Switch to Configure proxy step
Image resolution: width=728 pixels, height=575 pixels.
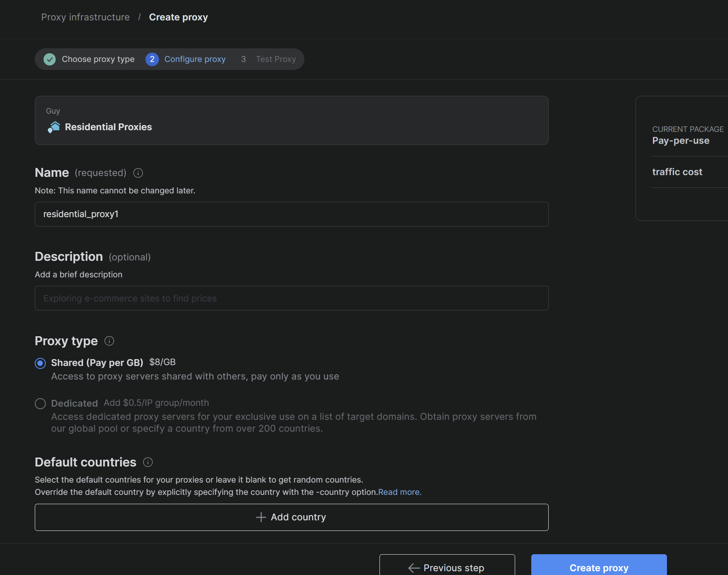pyautogui.click(x=195, y=59)
